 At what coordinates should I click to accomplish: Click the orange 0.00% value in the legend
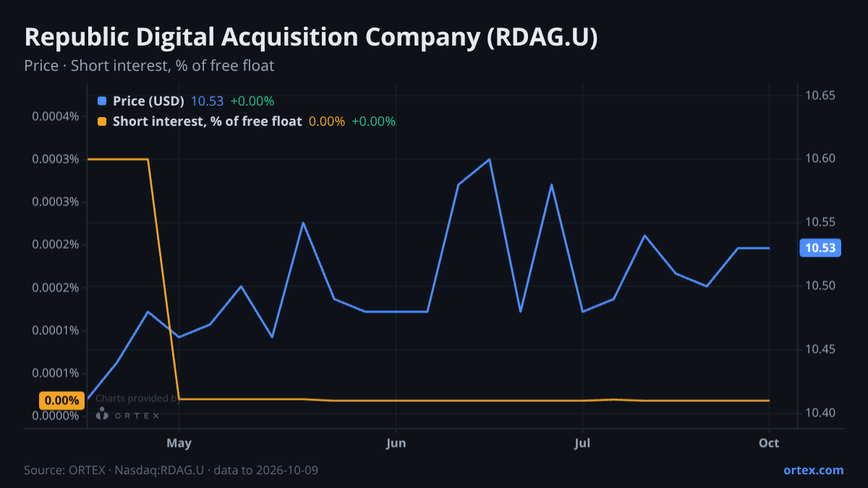327,121
